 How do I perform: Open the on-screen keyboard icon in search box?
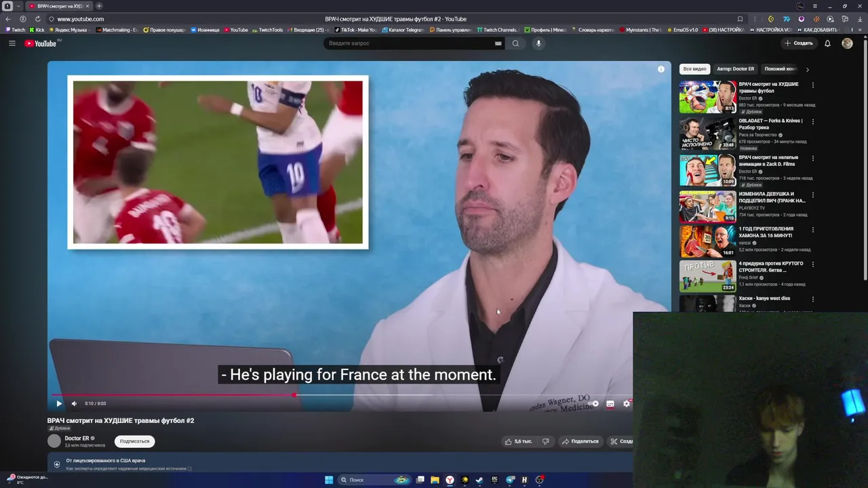[x=498, y=43]
